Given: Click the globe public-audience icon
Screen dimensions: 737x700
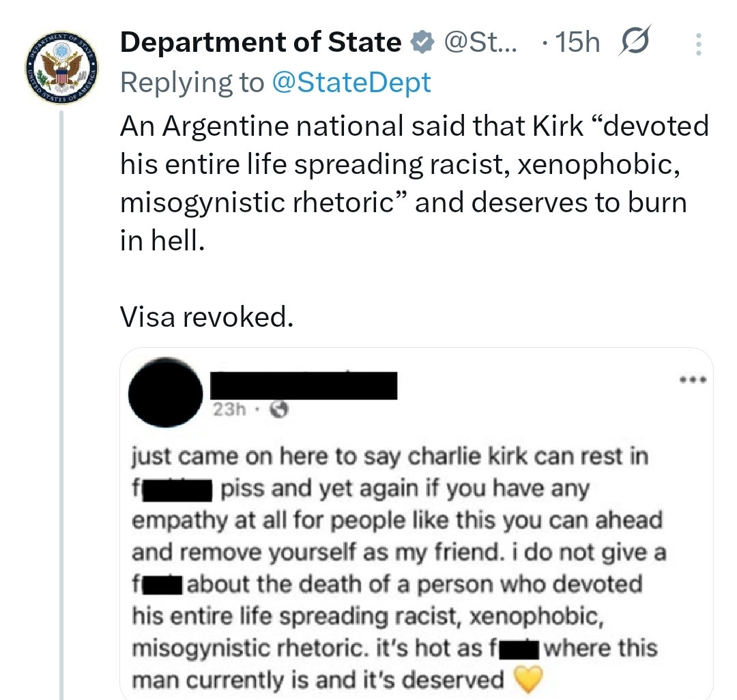Looking at the screenshot, I should [x=280, y=409].
